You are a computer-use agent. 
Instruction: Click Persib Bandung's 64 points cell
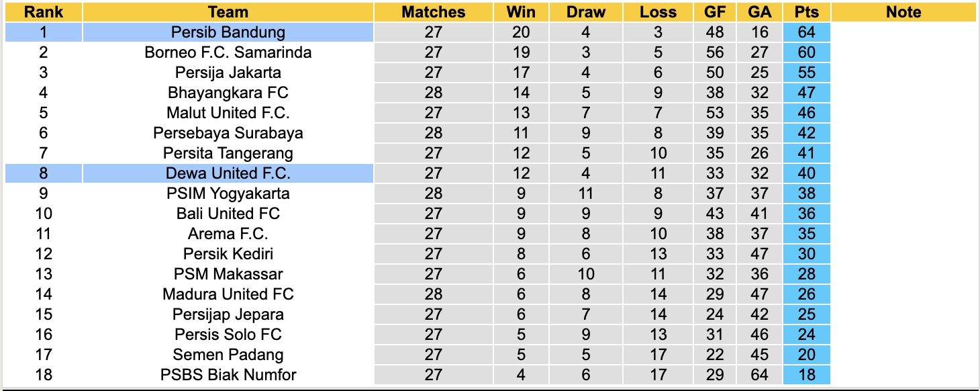pyautogui.click(x=807, y=32)
